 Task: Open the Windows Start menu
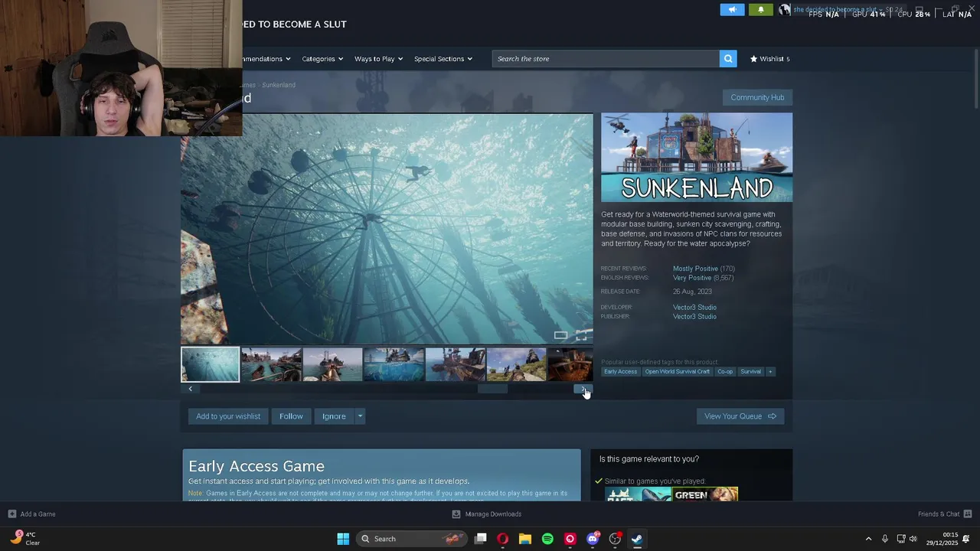point(343,539)
